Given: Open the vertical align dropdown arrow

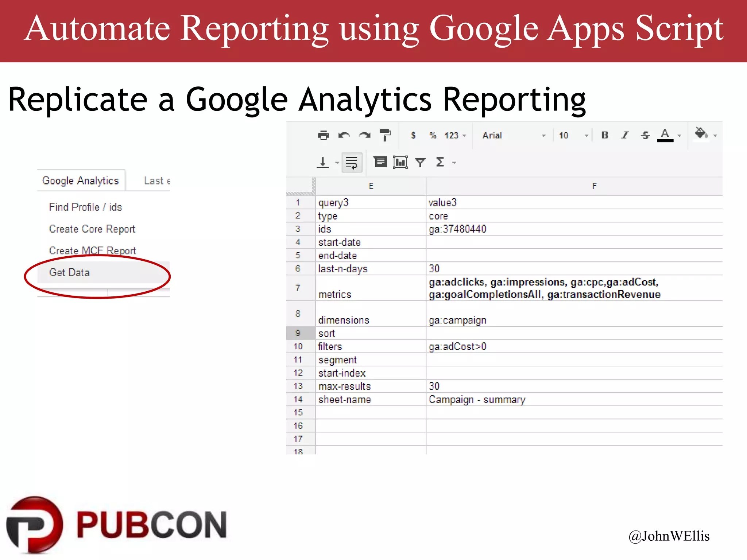Looking at the screenshot, I should 337,163.
